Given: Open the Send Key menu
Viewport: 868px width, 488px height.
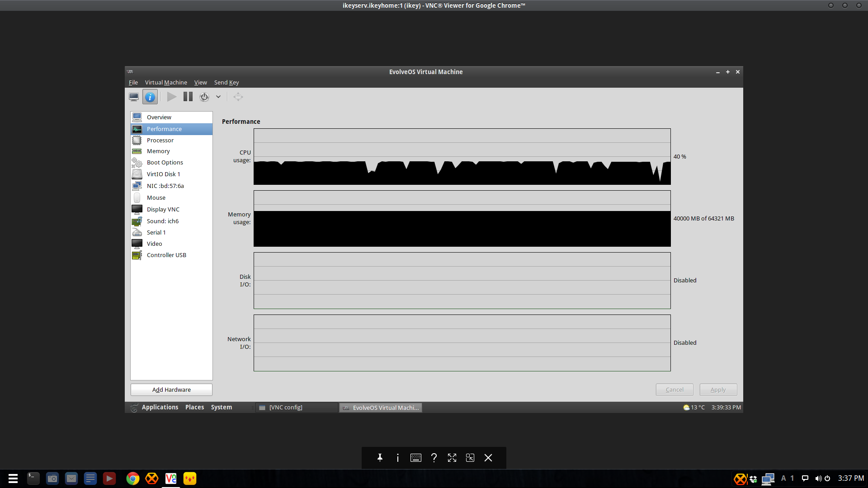Looking at the screenshot, I should [x=226, y=82].
